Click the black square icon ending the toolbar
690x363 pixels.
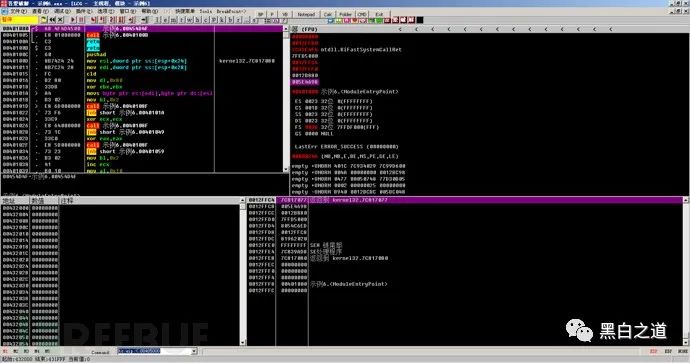[420, 20]
